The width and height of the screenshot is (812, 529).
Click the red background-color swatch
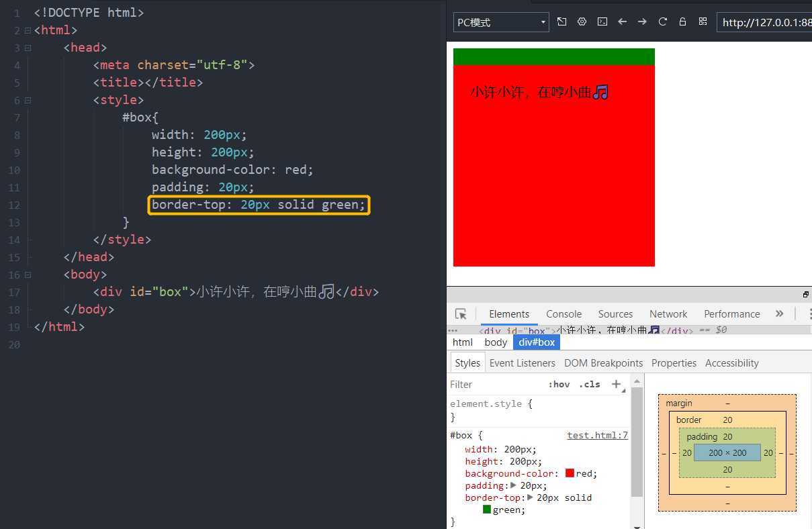pyautogui.click(x=570, y=473)
